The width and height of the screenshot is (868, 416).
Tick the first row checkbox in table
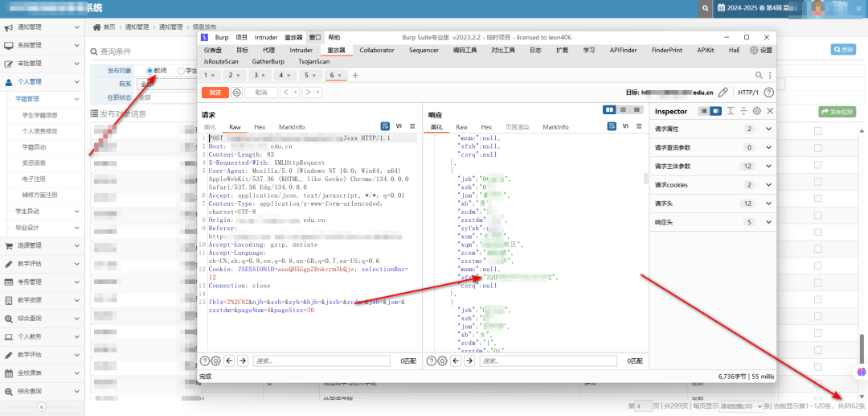[x=817, y=131]
